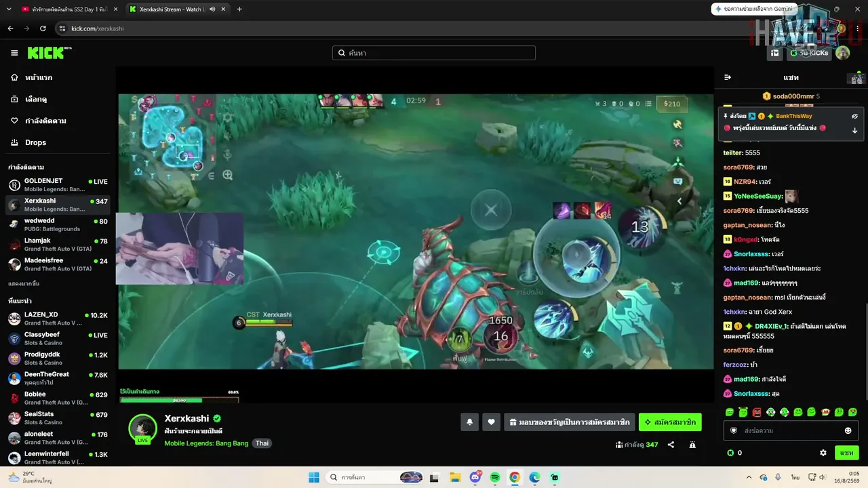The height and width of the screenshot is (488, 868).
Task: Go to the home page (หน้าแรก)
Action: pyautogui.click(x=38, y=77)
